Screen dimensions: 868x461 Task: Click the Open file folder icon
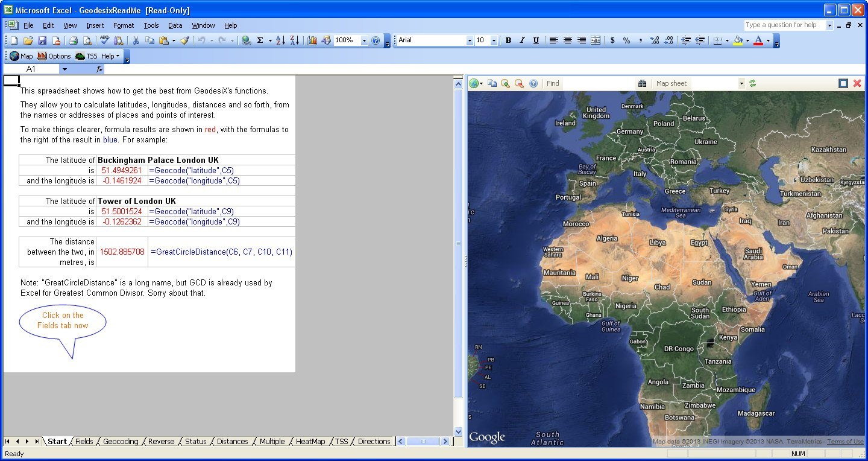[28, 40]
